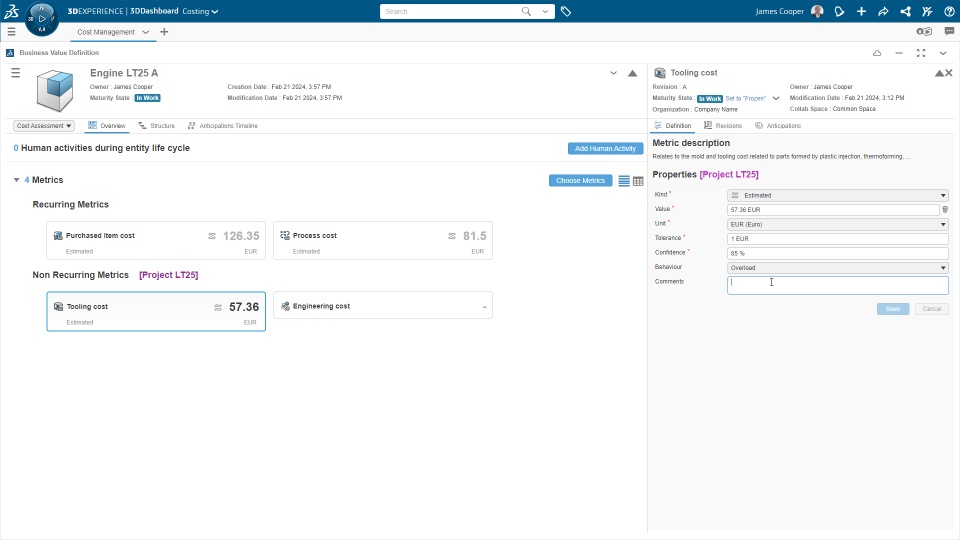Open the Cost Assessment dropdown
Screen dimensions: 960x540
44,126
